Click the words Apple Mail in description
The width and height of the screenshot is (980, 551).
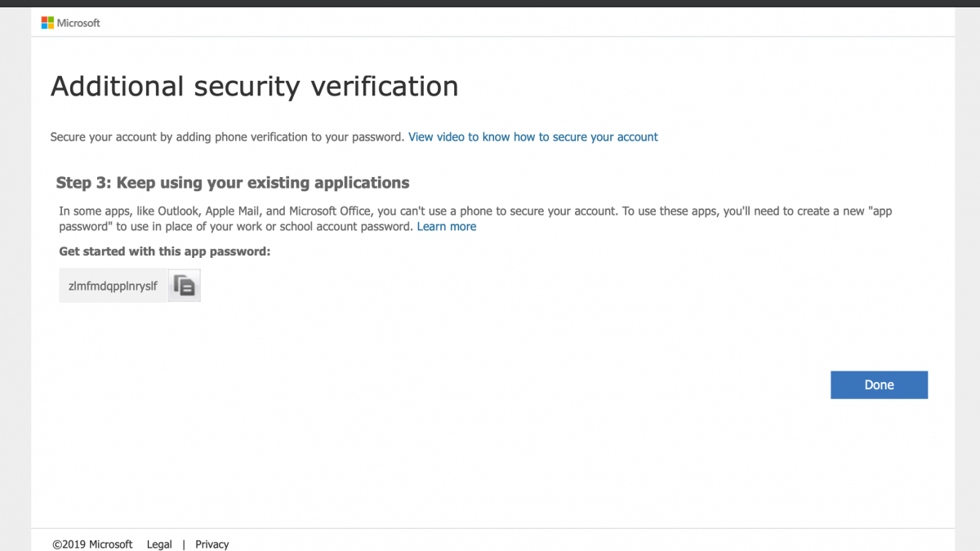(x=234, y=211)
